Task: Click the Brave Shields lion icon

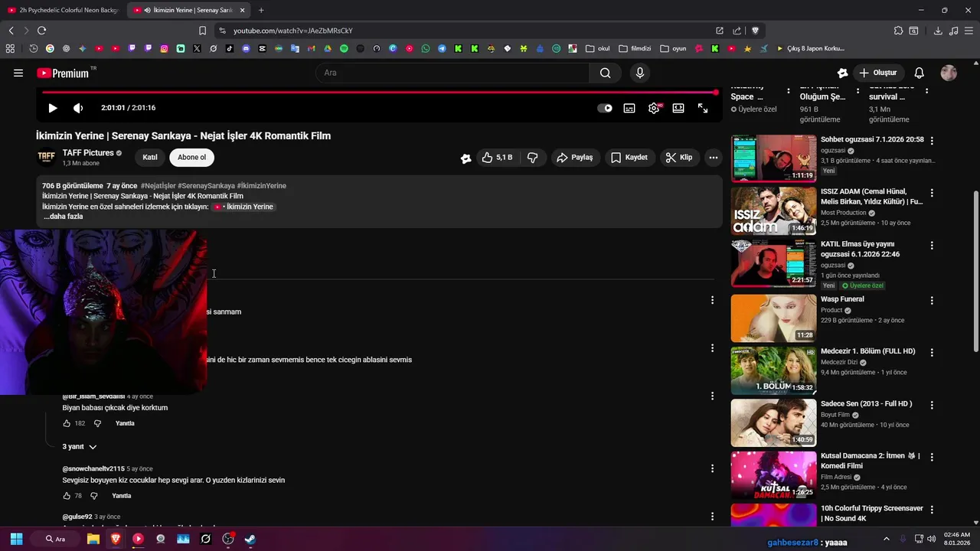Action: pyautogui.click(x=755, y=31)
